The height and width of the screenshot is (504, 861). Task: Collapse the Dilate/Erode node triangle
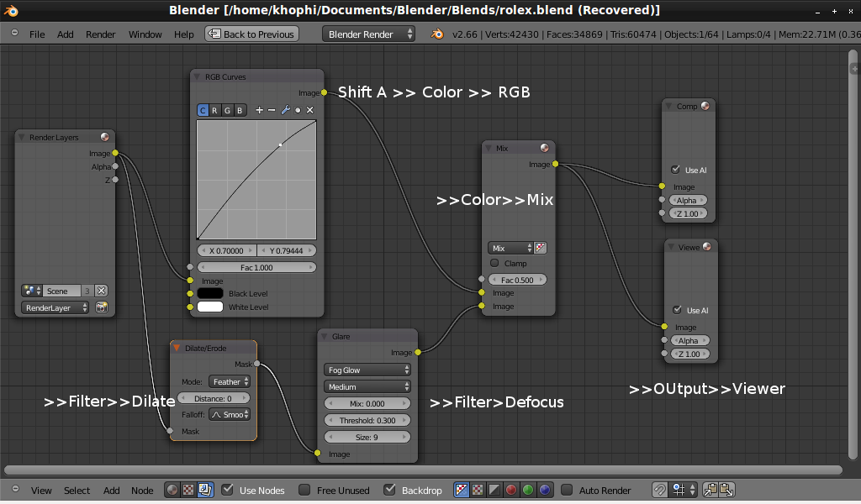coord(177,348)
